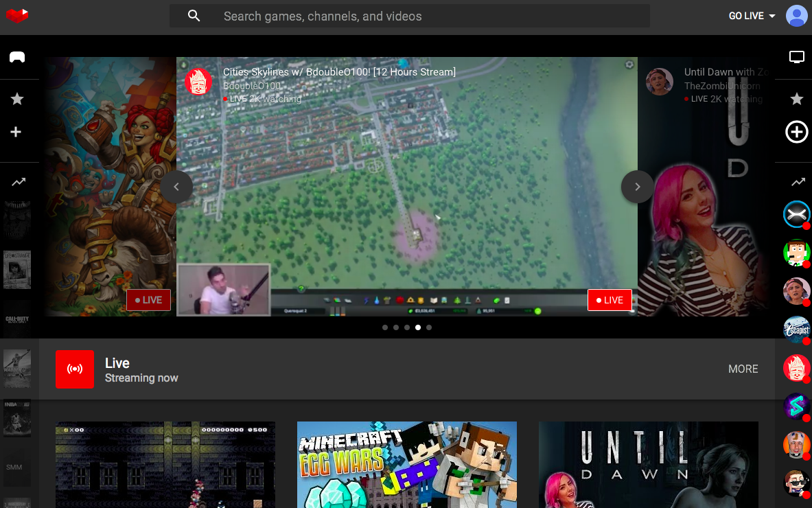The height and width of the screenshot is (508, 812).
Task: Open TheEscapist channel avatar with live indicator
Action: (796, 330)
